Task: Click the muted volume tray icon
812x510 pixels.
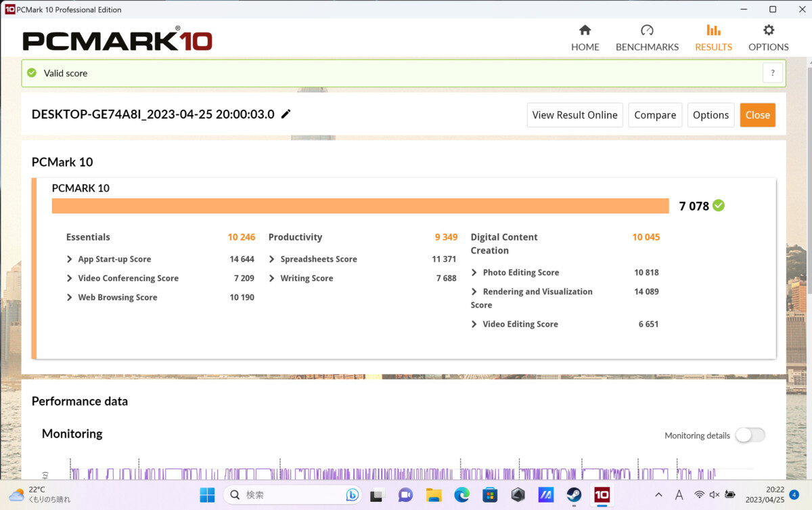Action: click(x=715, y=495)
